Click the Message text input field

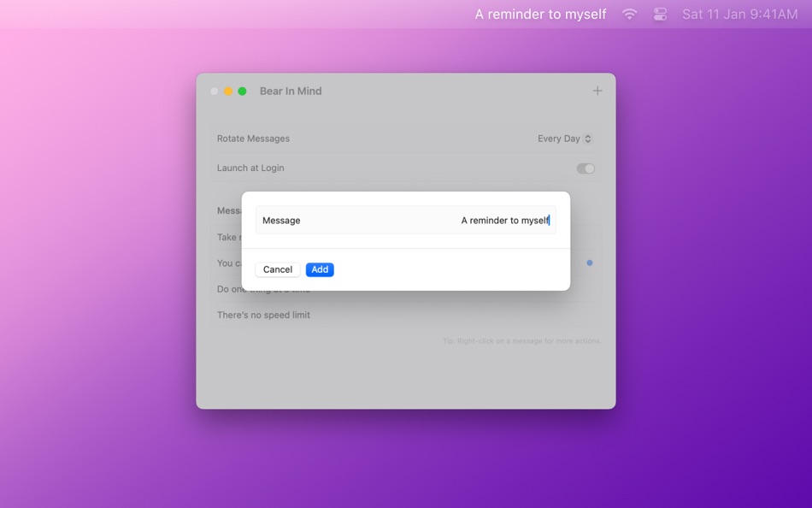tap(405, 221)
